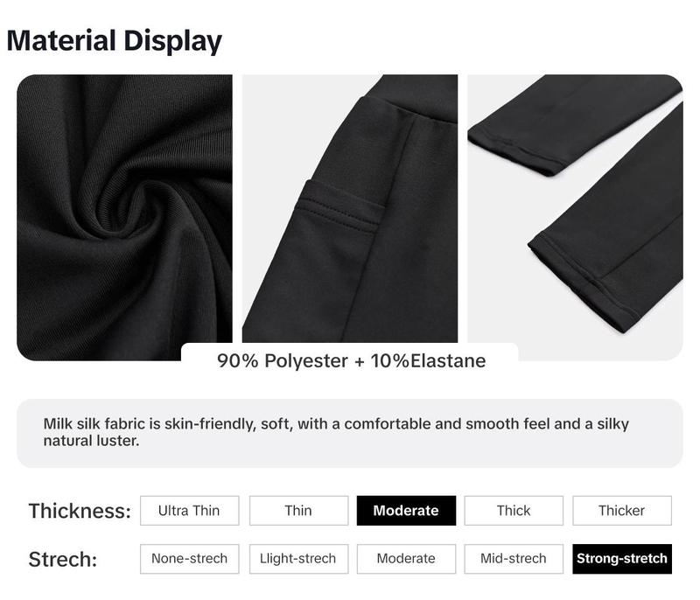Choose the Mid-strech option
The image size is (700, 600).
tap(514, 559)
